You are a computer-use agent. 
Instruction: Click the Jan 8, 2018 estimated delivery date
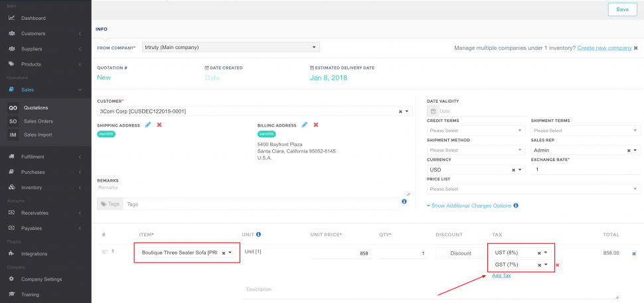[328, 78]
